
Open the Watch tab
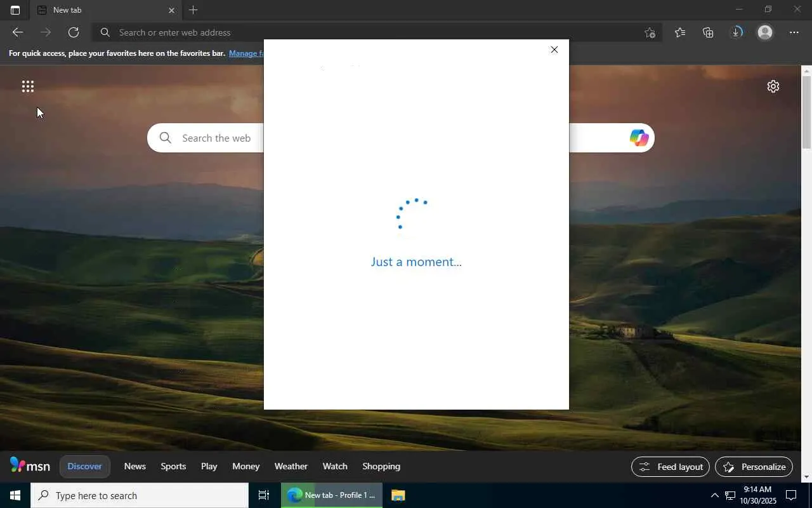pyautogui.click(x=335, y=466)
